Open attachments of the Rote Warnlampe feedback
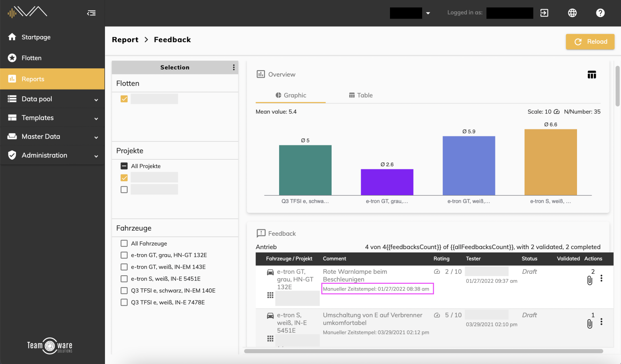The width and height of the screenshot is (621, 364). 590,280
